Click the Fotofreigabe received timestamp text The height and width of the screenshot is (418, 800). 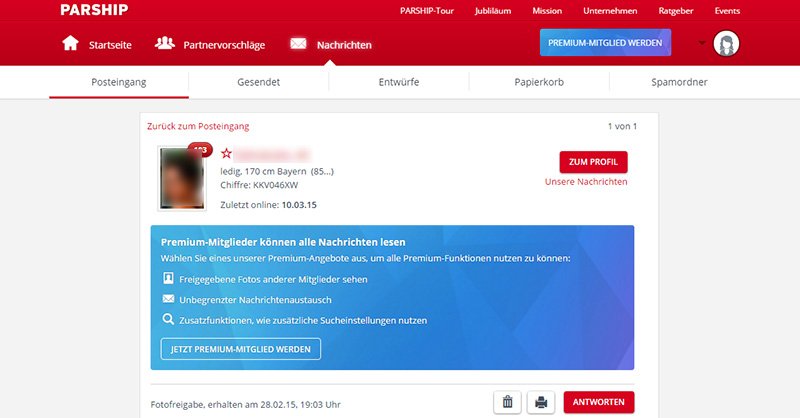245,405
